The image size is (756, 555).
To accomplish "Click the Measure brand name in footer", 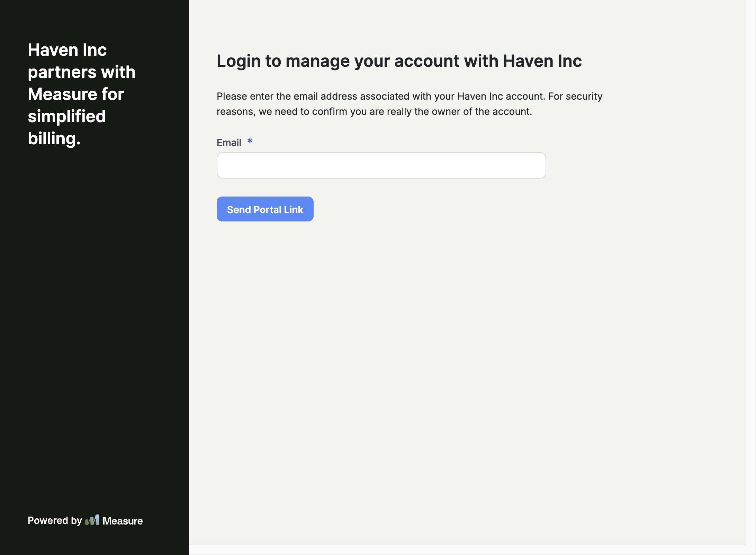I will click(x=123, y=521).
